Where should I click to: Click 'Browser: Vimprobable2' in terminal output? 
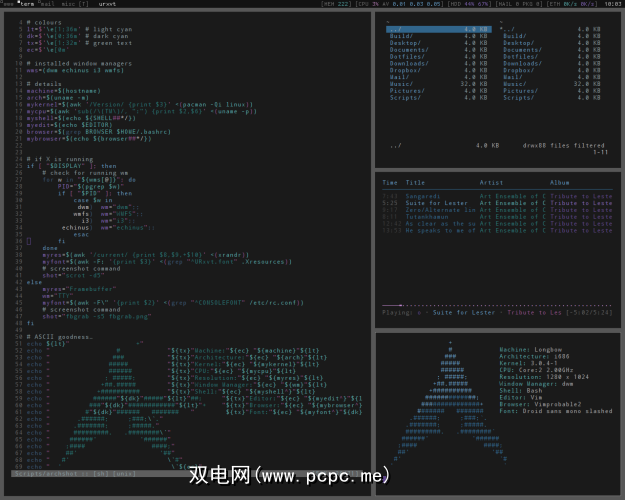[x=540, y=404]
